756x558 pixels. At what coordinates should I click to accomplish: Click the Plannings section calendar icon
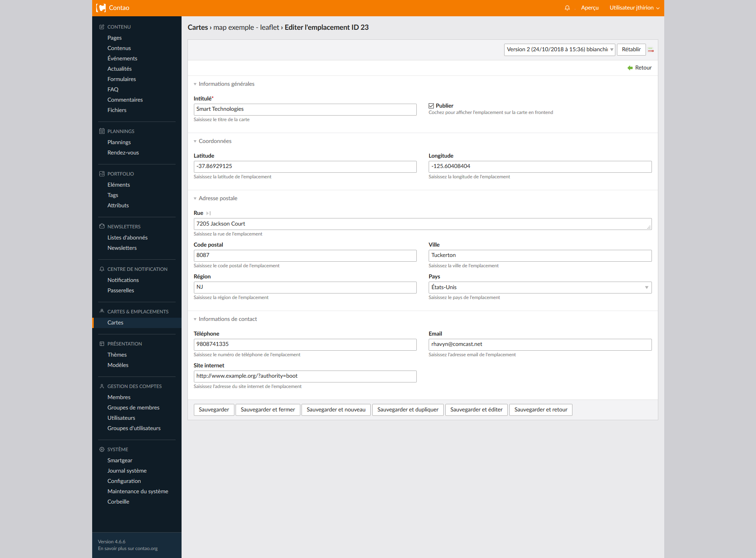tap(102, 131)
